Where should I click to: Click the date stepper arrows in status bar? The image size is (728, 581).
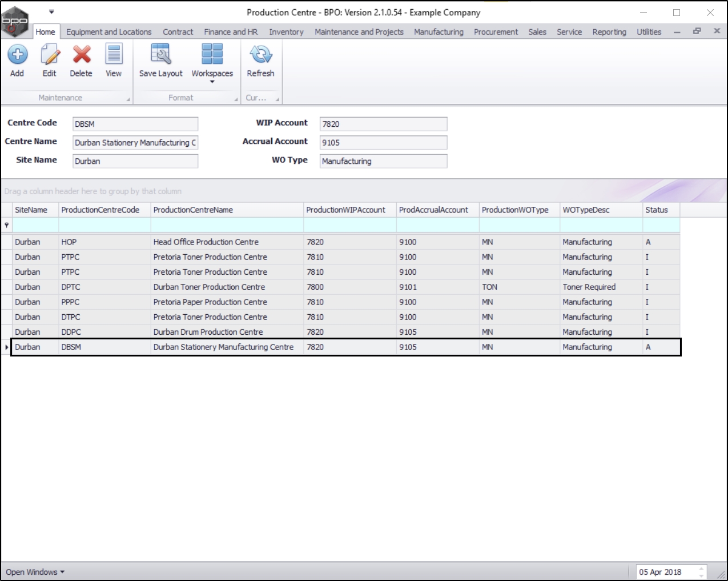click(701, 572)
